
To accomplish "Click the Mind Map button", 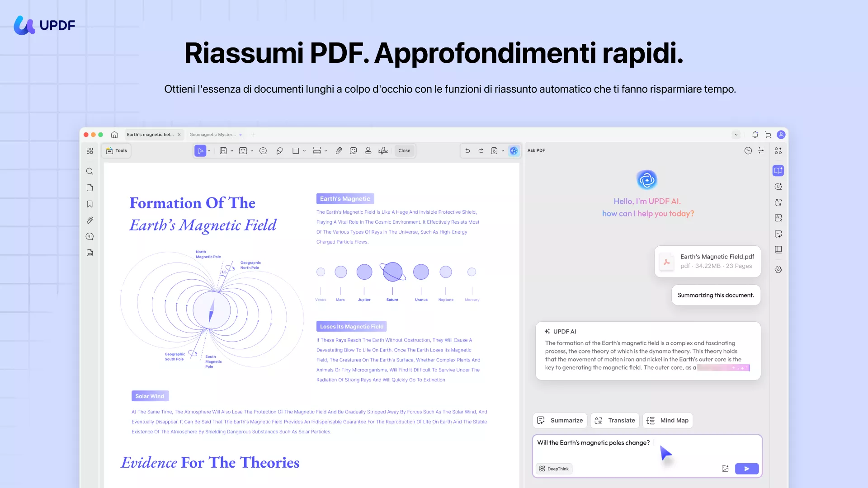I will click(668, 420).
